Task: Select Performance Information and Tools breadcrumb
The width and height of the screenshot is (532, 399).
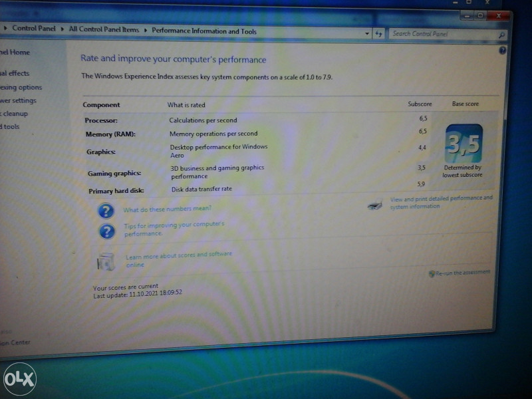Action: pyautogui.click(x=204, y=31)
